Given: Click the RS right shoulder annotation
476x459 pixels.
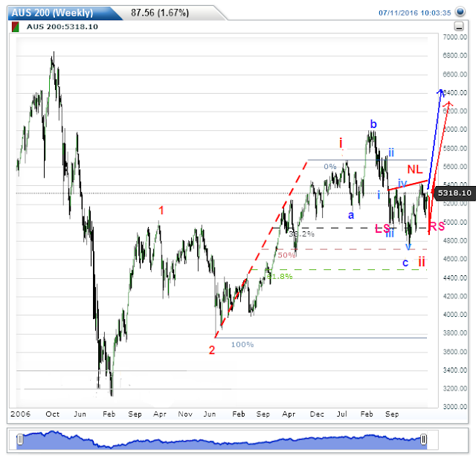Looking at the screenshot, I should coord(437,226).
